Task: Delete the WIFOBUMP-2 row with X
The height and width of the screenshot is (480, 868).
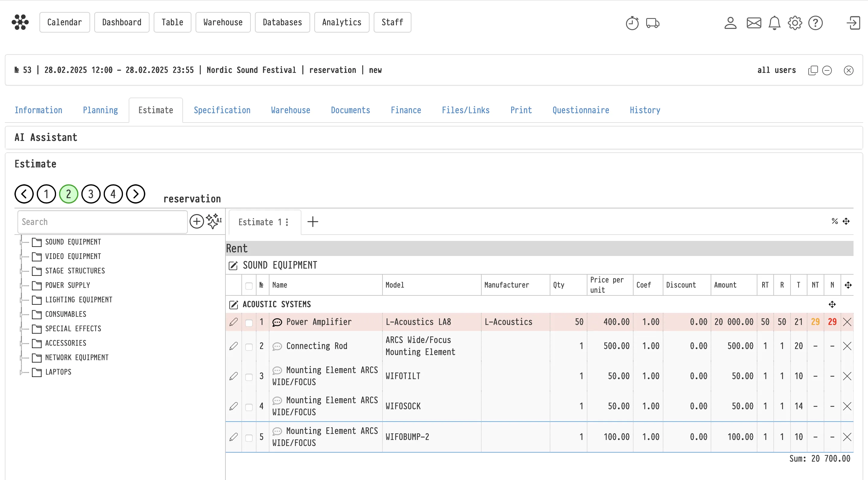Action: [847, 437]
